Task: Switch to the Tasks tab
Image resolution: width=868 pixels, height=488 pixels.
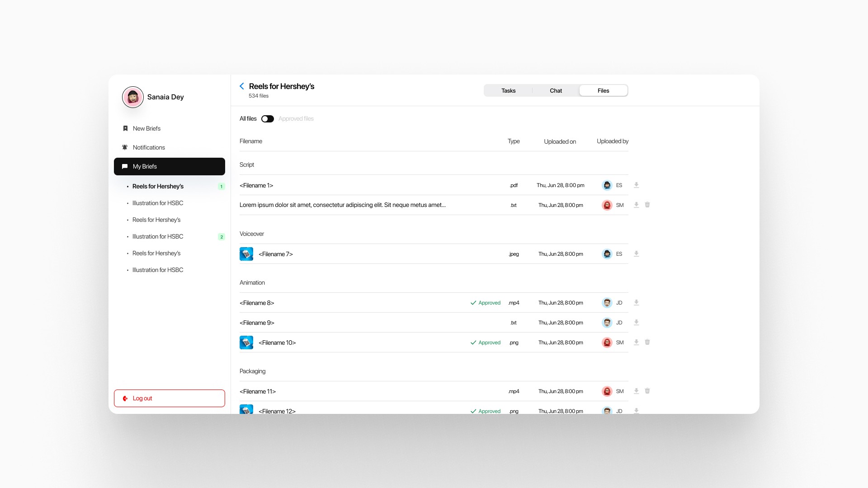Action: click(x=508, y=91)
